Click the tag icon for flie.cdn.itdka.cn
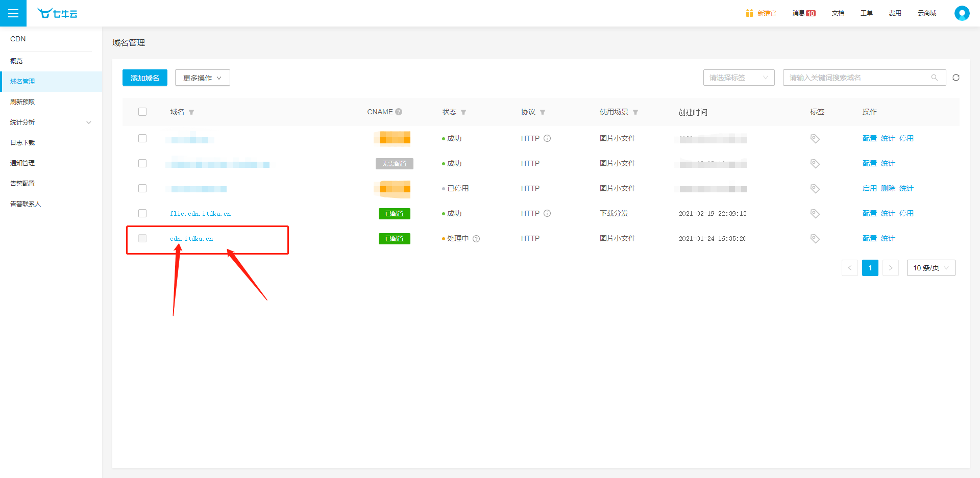Screen dimensions: 980x478 pyautogui.click(x=815, y=214)
